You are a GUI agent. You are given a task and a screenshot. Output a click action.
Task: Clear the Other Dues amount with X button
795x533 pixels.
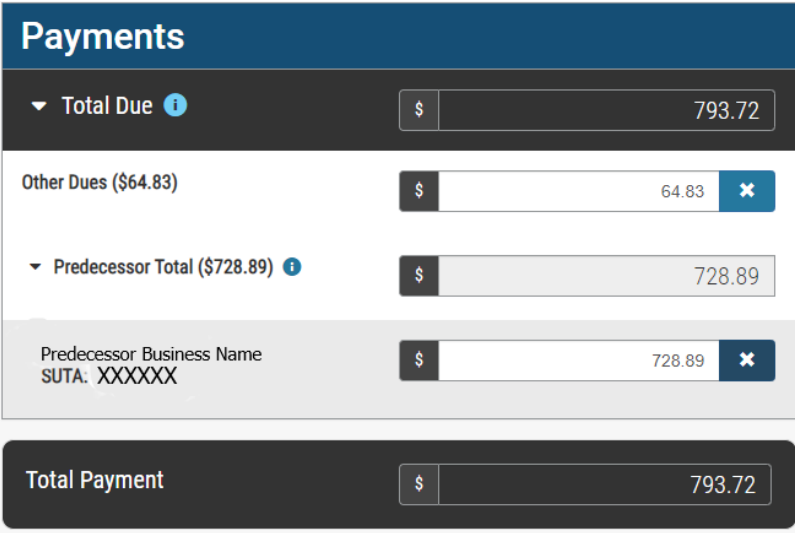747,191
